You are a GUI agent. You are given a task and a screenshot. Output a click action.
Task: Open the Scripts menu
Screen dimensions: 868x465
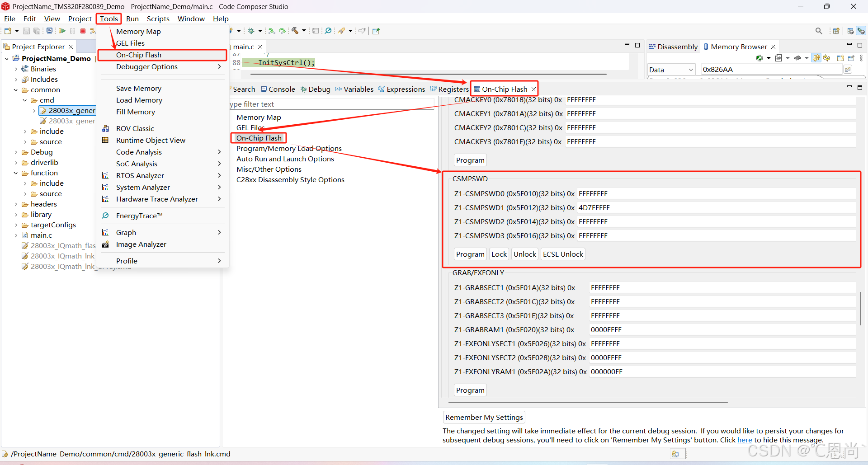click(158, 19)
